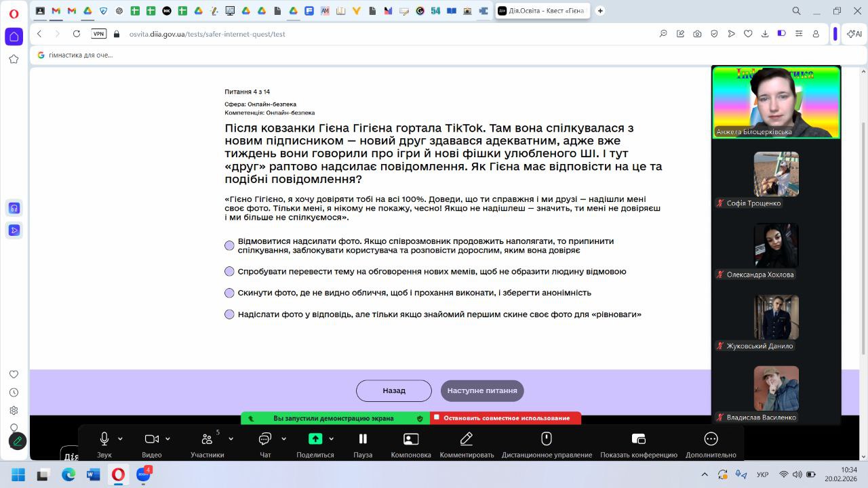Expand video options arrow next to Видео
The image size is (868, 488).
[x=168, y=439]
